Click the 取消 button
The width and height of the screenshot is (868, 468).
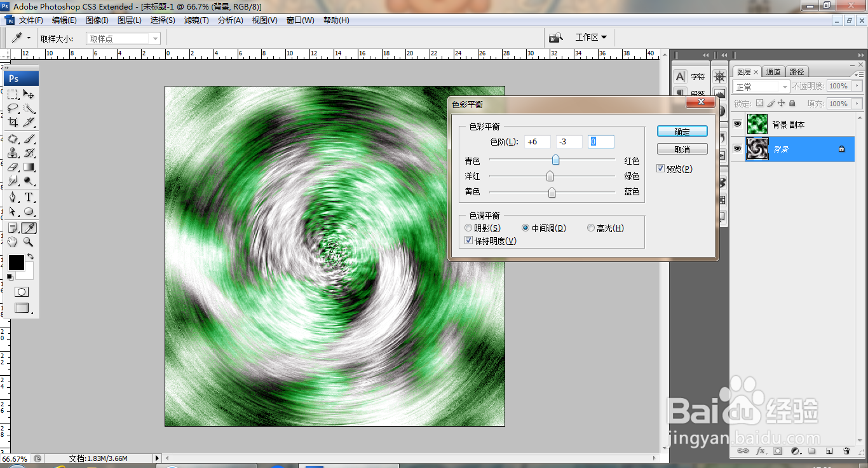tap(682, 149)
